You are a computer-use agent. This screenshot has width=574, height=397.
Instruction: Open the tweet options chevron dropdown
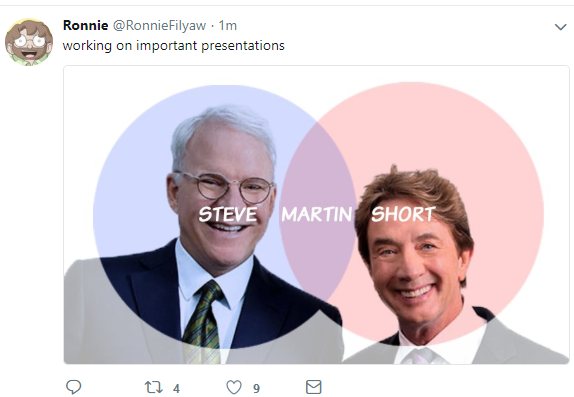click(x=560, y=27)
